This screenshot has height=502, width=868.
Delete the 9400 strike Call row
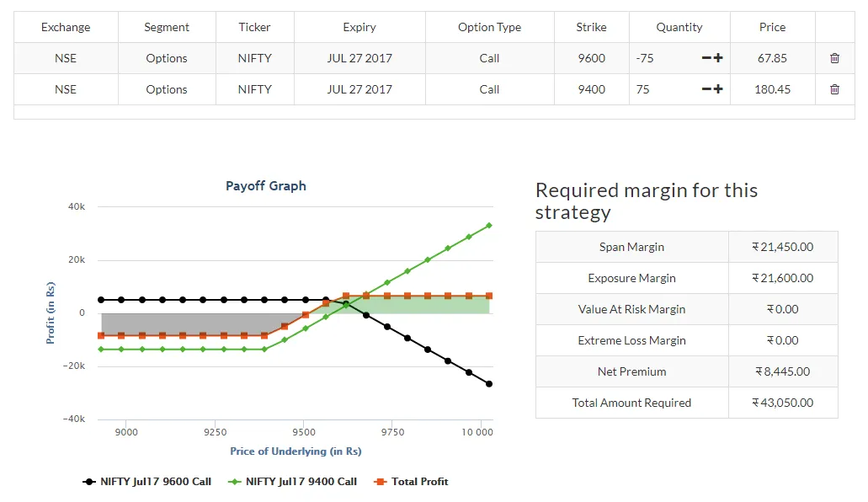click(x=834, y=89)
